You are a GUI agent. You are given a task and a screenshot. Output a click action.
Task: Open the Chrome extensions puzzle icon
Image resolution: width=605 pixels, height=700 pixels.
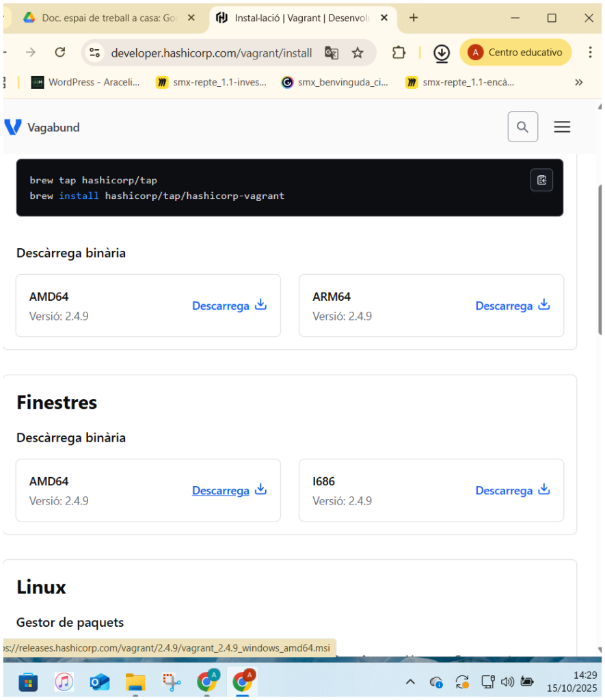399,53
